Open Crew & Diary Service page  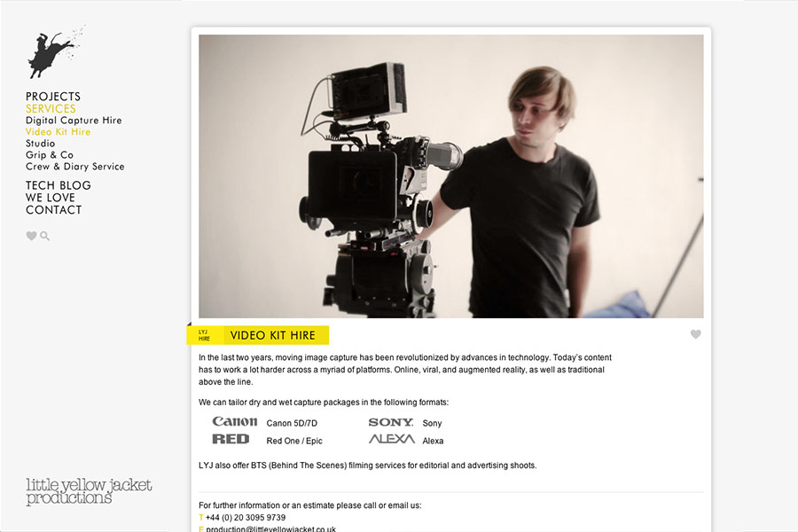[74, 167]
